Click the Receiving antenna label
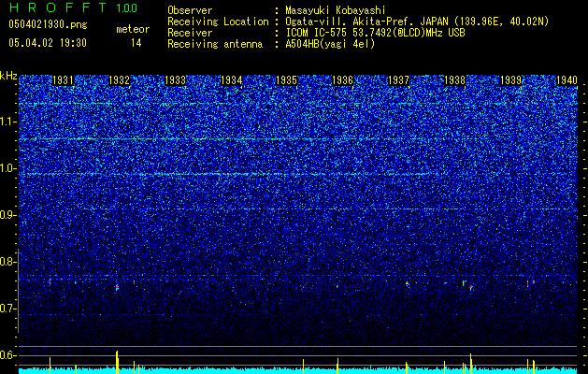The height and width of the screenshot is (374, 588). [215, 44]
